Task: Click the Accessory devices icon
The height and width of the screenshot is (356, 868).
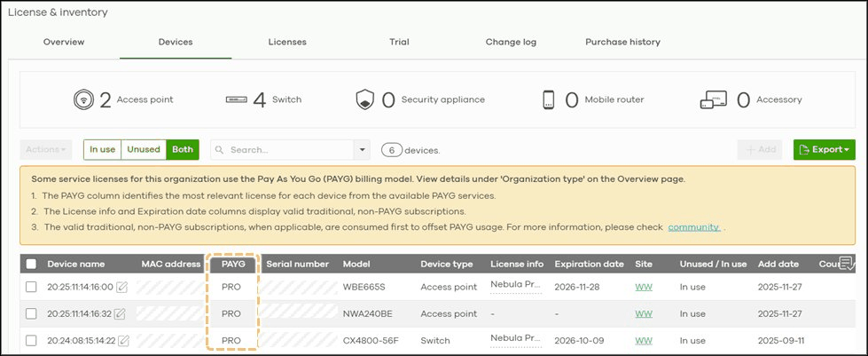Action: 714,99
